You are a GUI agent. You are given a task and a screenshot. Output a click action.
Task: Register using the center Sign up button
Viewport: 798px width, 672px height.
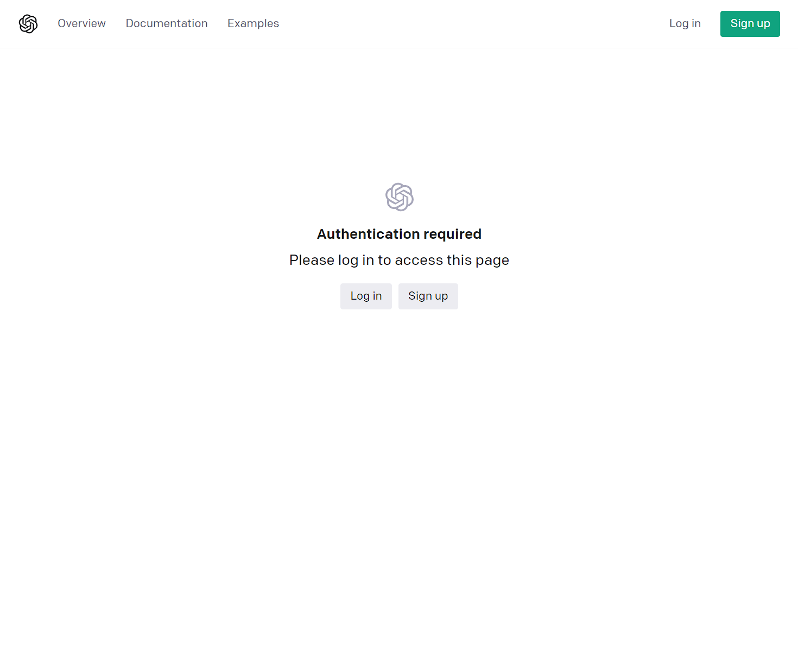coord(428,296)
